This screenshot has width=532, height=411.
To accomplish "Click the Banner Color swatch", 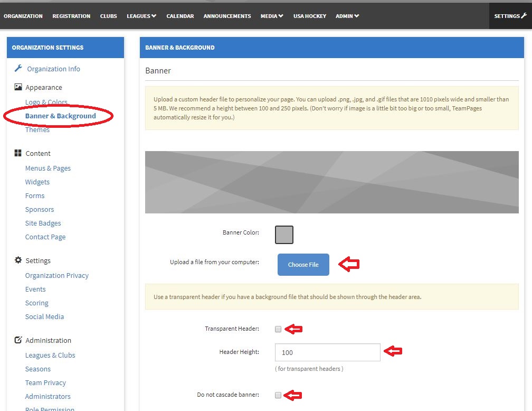I will pos(284,235).
